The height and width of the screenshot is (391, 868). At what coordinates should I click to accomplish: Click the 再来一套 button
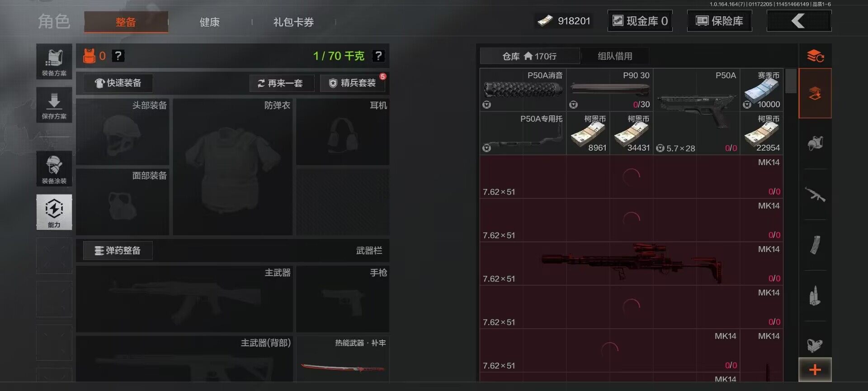282,83
